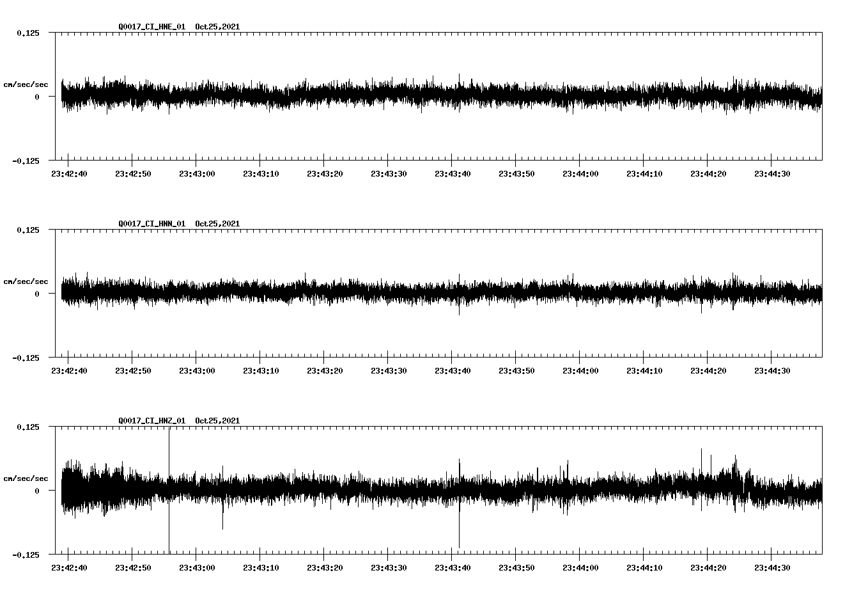Choose 23:43:00 time label under HNZ plot
868x591 pixels.
point(197,568)
